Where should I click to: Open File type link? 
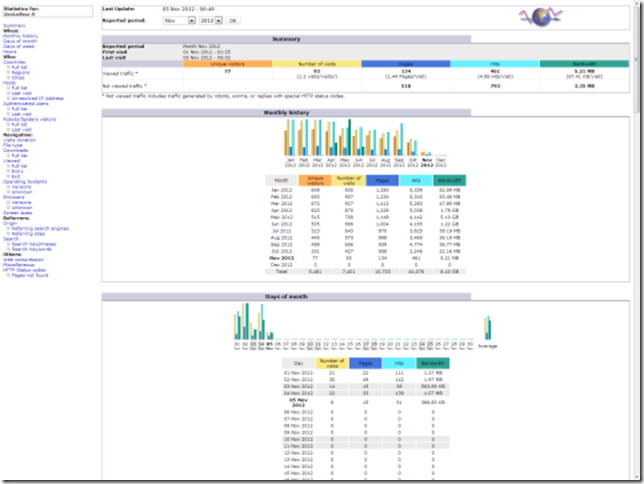coord(13,145)
